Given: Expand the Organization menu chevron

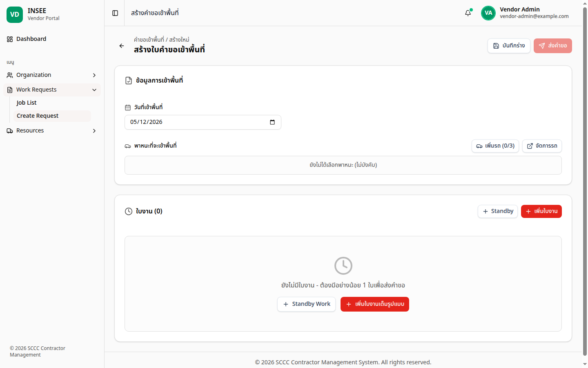Looking at the screenshot, I should (x=94, y=75).
